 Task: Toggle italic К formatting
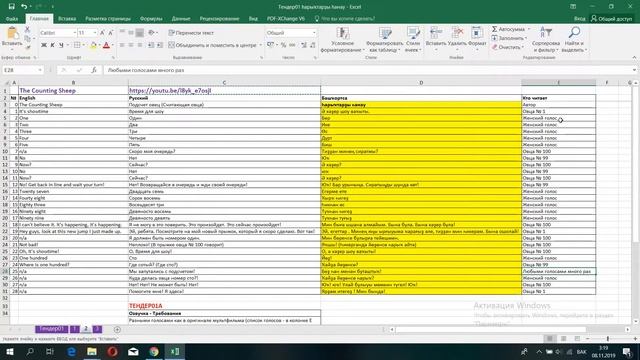pos(52,45)
